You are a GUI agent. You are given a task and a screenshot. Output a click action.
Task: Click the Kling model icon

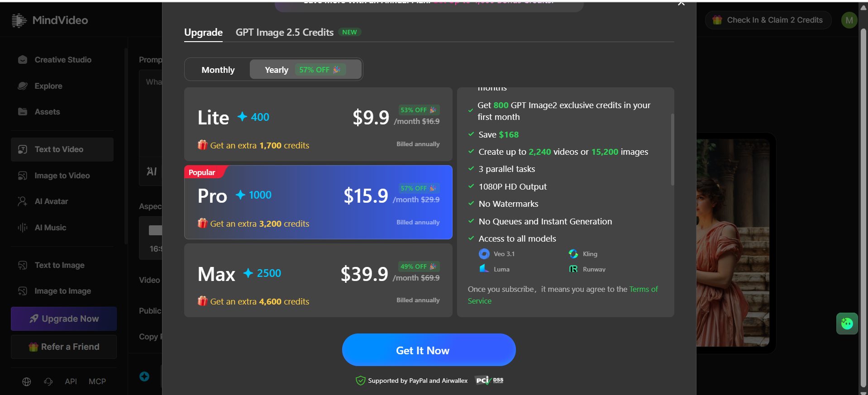573,254
